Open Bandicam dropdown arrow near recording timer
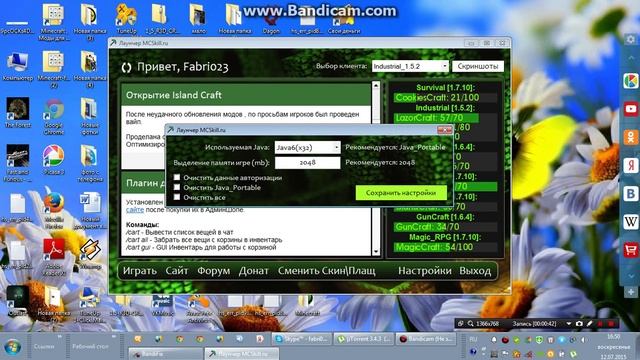The width and height of the screenshot is (640, 360). 569,324
